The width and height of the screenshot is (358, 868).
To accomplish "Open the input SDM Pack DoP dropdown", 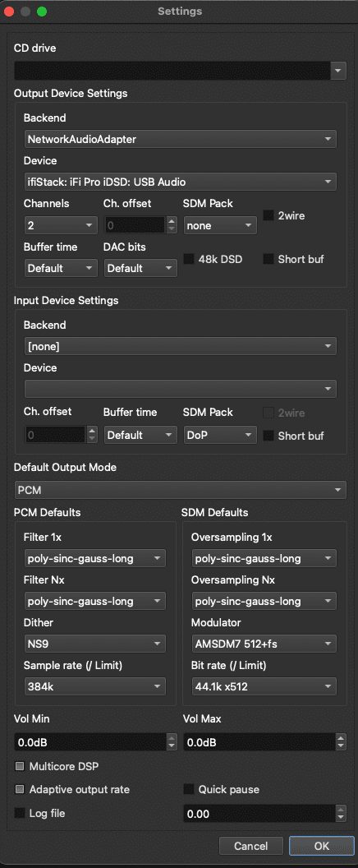I will click(220, 435).
